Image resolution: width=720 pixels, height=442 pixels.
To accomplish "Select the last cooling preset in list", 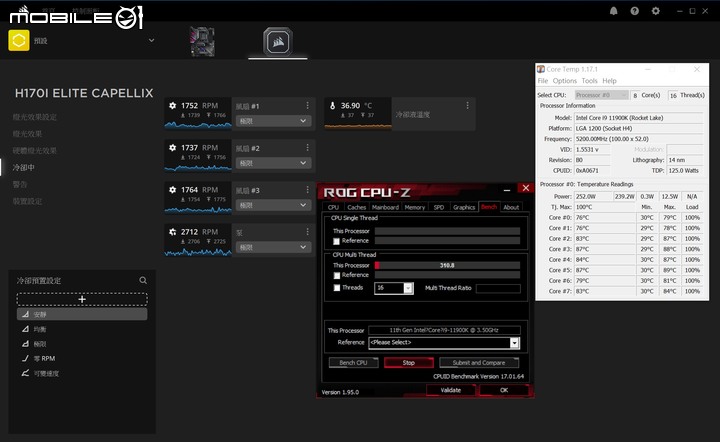I will point(82,374).
